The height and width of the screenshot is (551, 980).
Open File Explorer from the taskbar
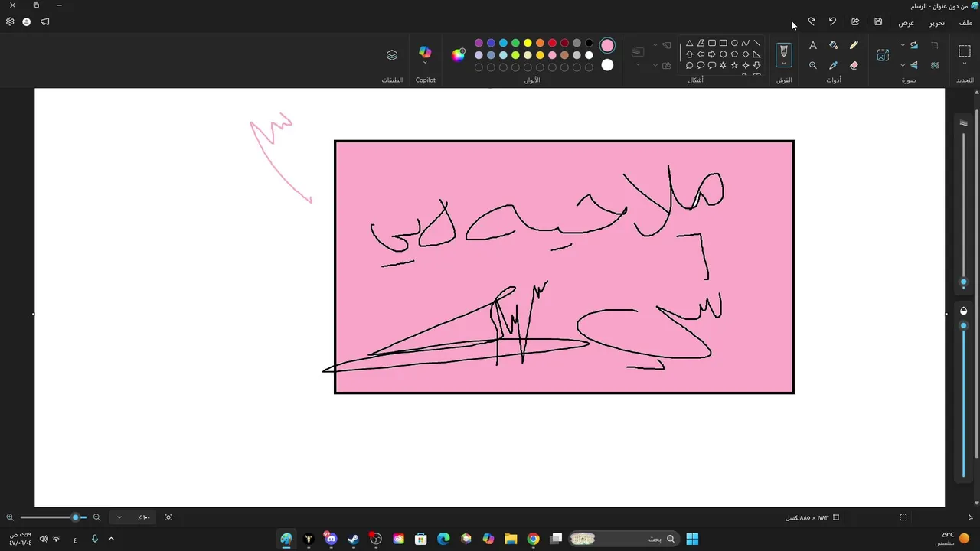tap(511, 539)
